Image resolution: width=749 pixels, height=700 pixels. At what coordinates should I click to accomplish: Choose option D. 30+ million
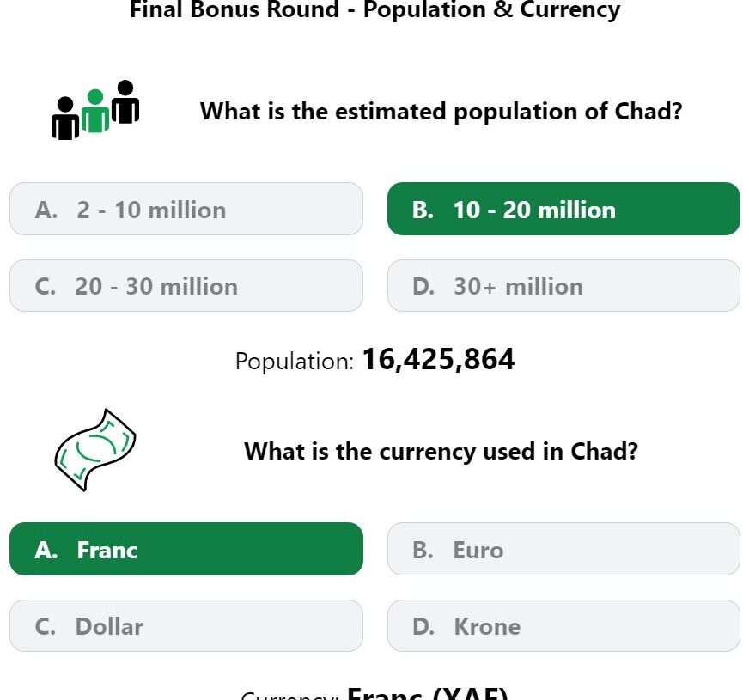563,285
